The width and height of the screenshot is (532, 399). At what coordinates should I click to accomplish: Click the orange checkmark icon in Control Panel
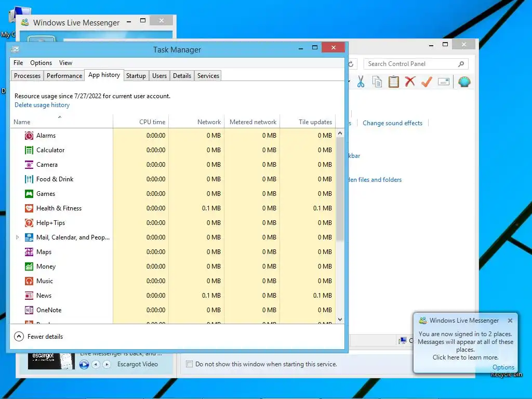427,82
